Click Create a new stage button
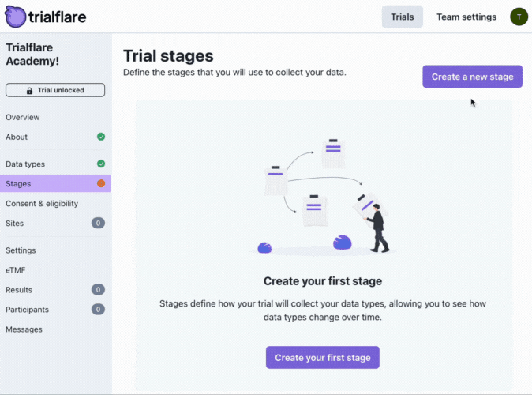This screenshot has width=532, height=395. click(x=472, y=77)
